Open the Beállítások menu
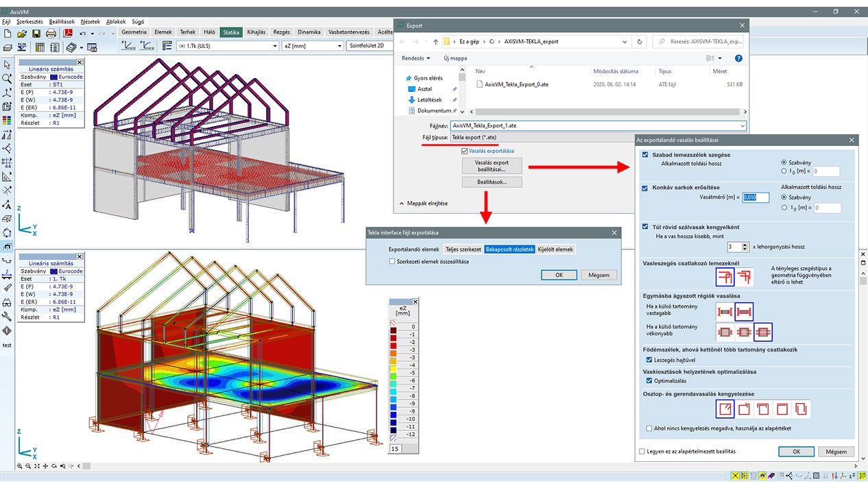This screenshot has width=868, height=488. pos(61,22)
